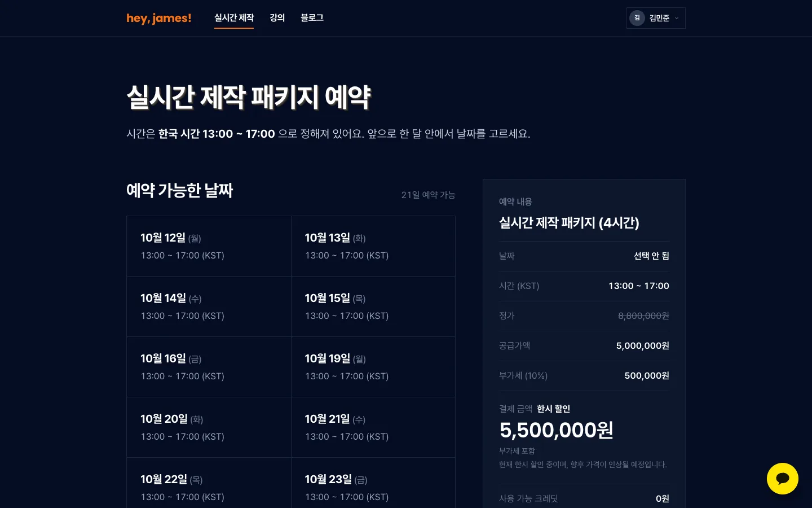The image size is (812, 508).
Task: Pick the 10월 14일 (수) date slot
Action: [x=209, y=306]
